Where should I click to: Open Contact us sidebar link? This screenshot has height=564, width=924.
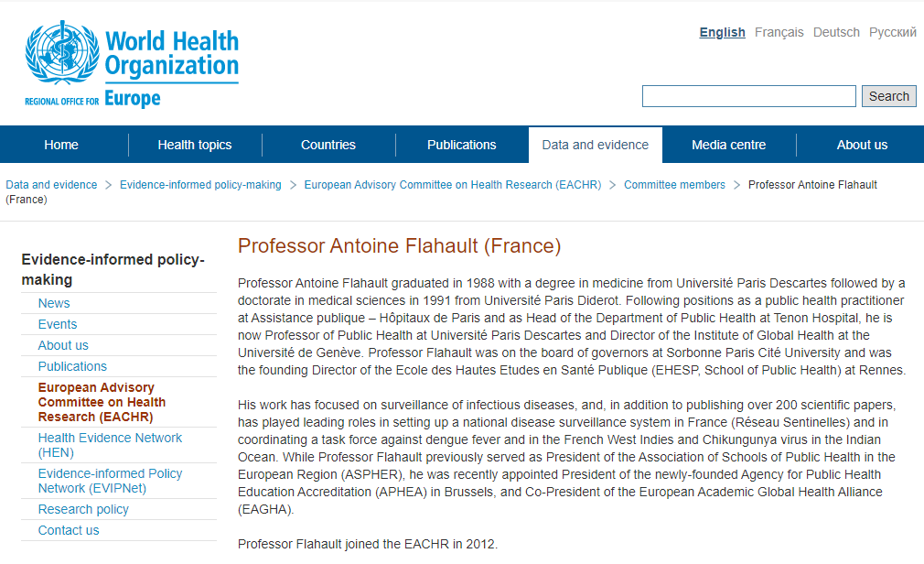tap(69, 530)
